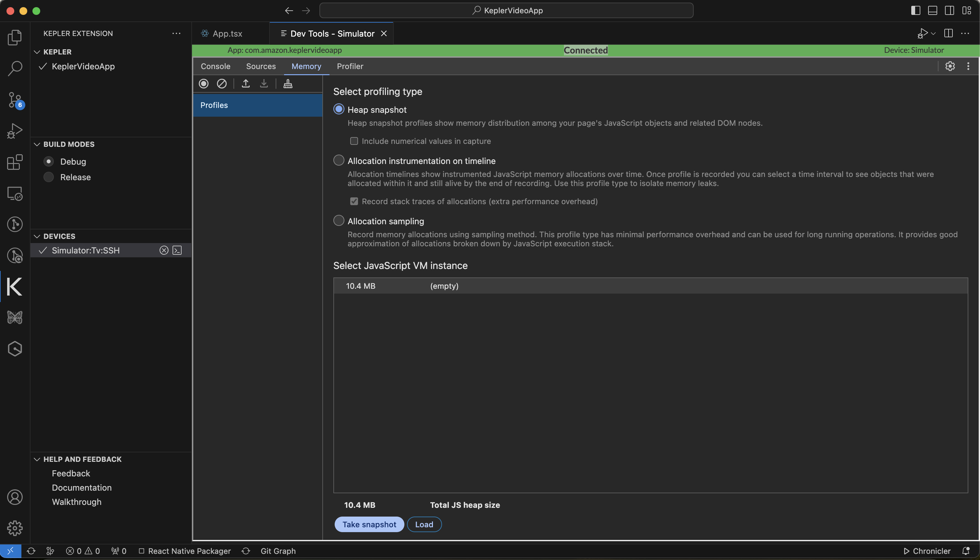Viewport: 980px width, 560px height.
Task: Click the collect garbage broom icon
Action: (288, 84)
